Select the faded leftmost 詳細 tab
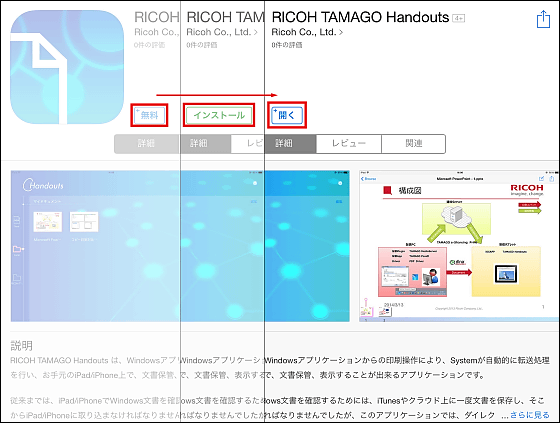 pyautogui.click(x=146, y=144)
